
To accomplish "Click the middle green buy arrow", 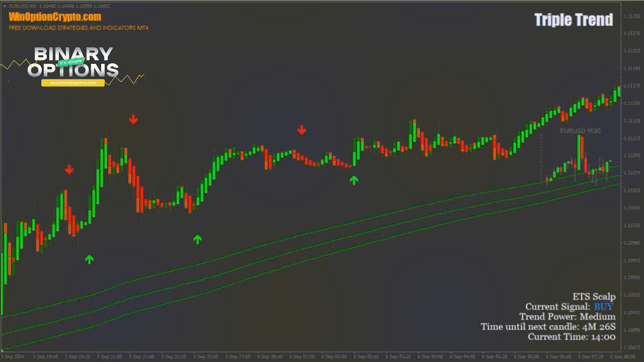I will tap(197, 239).
